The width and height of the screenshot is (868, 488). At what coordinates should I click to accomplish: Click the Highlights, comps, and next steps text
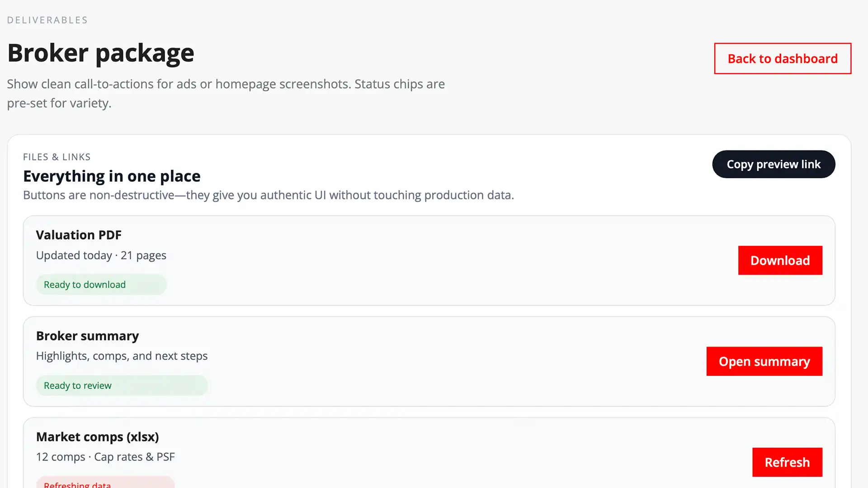click(x=122, y=356)
